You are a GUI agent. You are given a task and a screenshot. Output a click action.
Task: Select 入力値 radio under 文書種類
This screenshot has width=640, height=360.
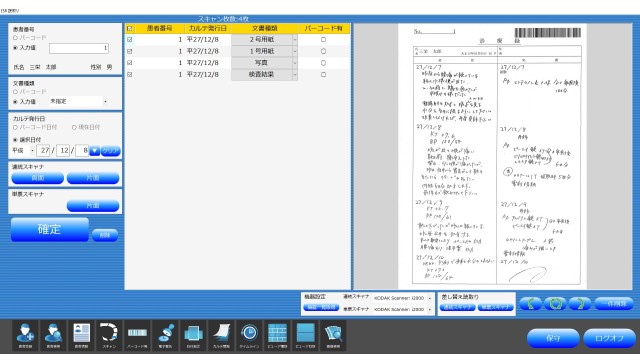coord(15,102)
